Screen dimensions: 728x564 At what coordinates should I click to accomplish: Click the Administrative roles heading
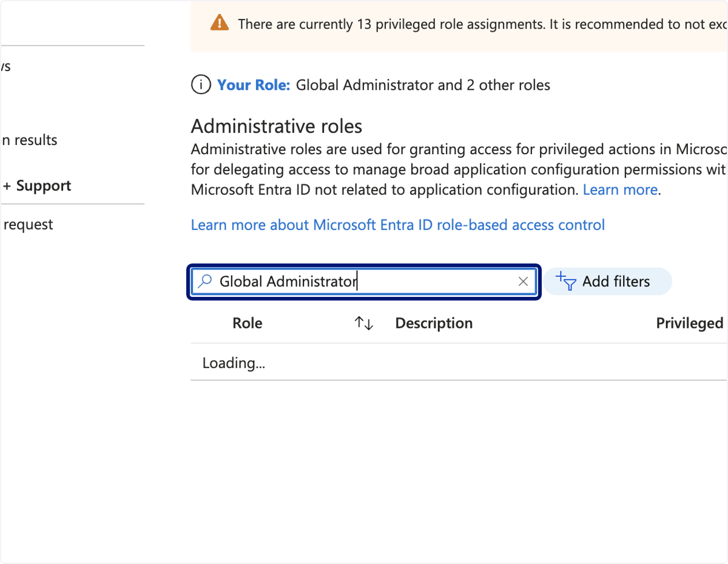[277, 126]
